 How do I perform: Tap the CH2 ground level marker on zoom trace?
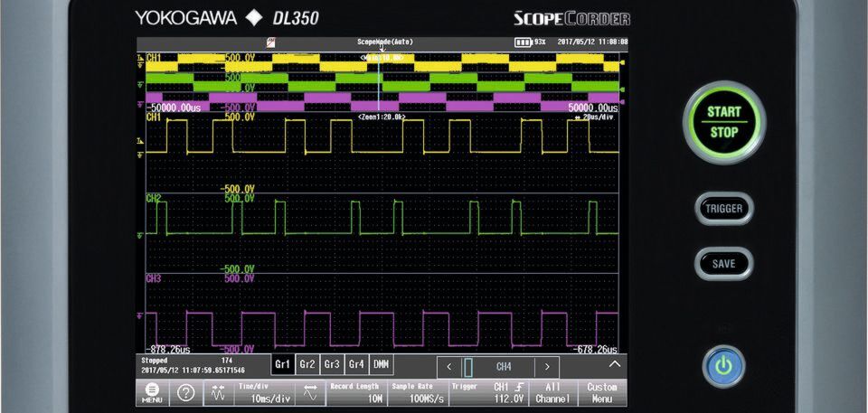tap(140, 235)
